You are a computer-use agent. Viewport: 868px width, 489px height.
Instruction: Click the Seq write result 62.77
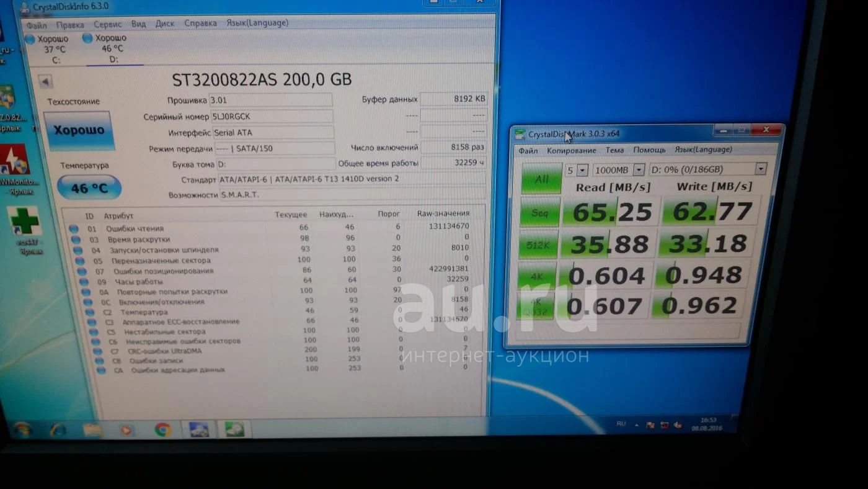tap(709, 211)
